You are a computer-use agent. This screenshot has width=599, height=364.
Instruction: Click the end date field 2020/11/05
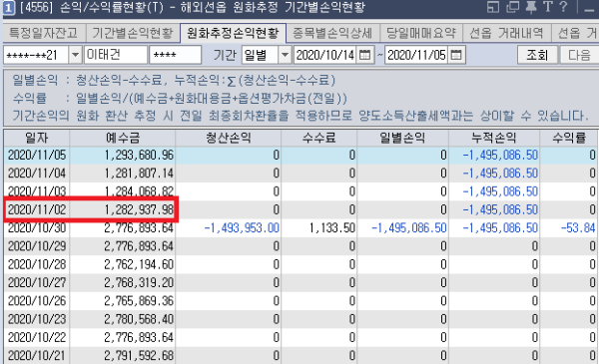[x=416, y=55]
